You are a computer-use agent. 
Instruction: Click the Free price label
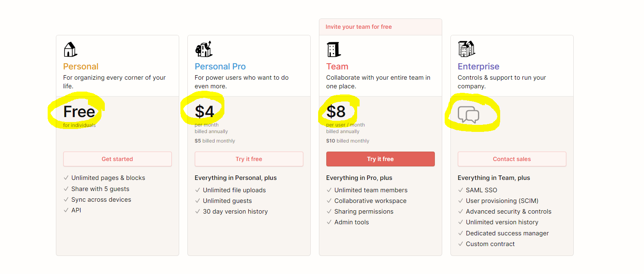pos(79,112)
